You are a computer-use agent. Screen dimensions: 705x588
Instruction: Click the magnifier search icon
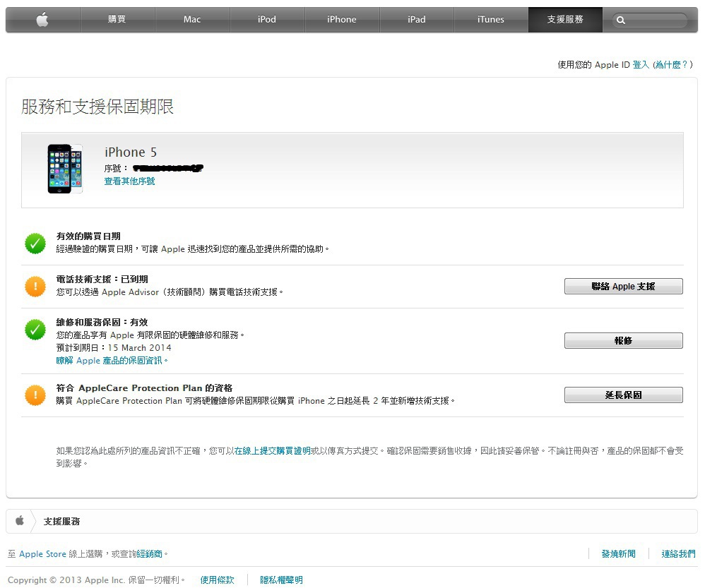point(621,20)
